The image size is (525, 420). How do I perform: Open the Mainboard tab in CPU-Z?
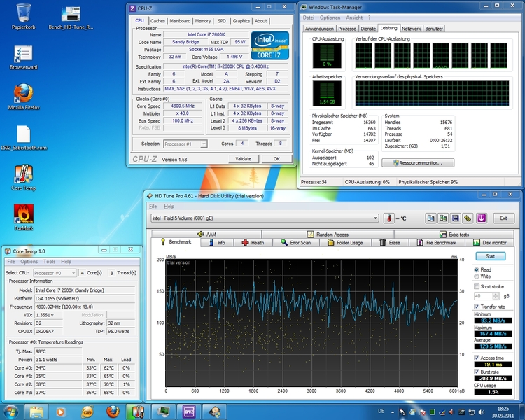180,21
